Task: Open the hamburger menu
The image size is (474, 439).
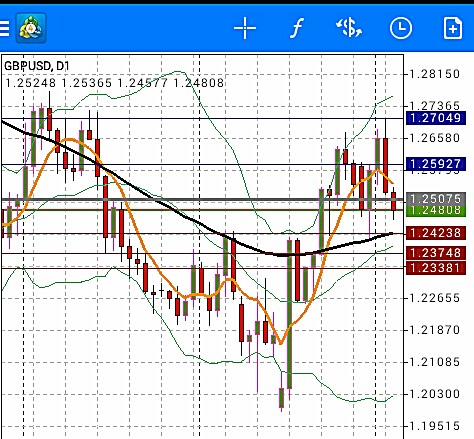Action: 4,28
